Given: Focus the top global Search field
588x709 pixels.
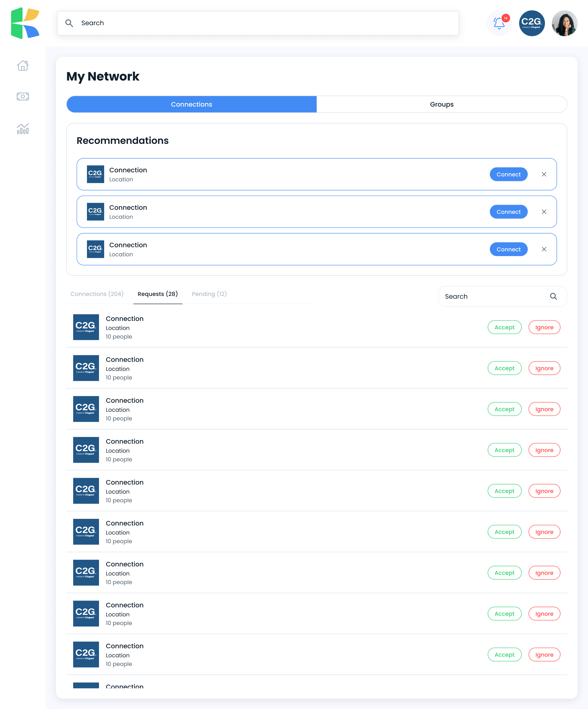Looking at the screenshot, I should pos(258,23).
